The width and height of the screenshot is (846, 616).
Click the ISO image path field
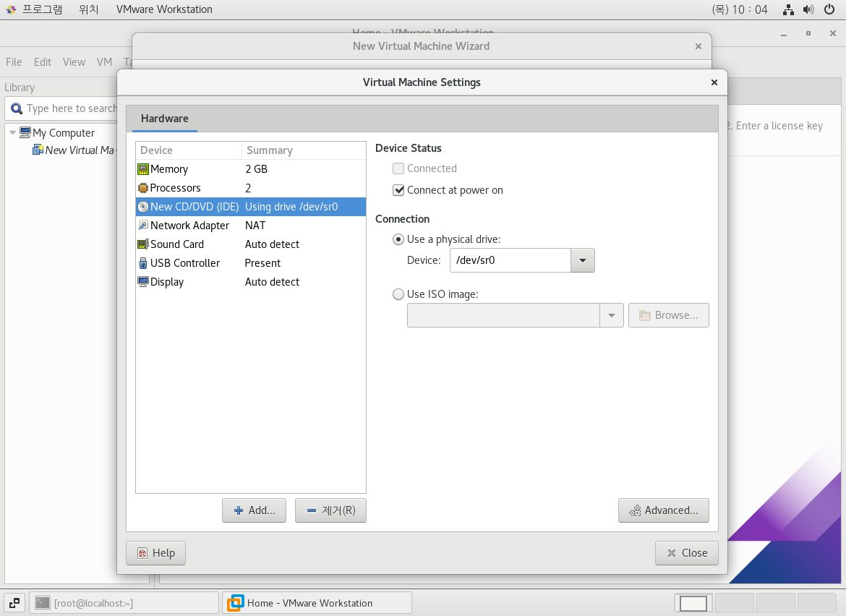tap(503, 315)
